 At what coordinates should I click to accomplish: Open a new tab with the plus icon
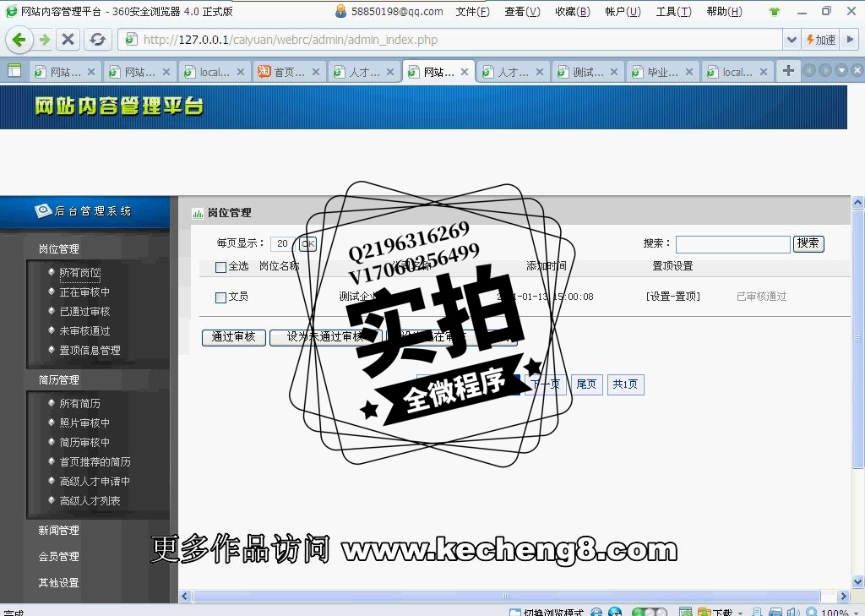pos(788,71)
